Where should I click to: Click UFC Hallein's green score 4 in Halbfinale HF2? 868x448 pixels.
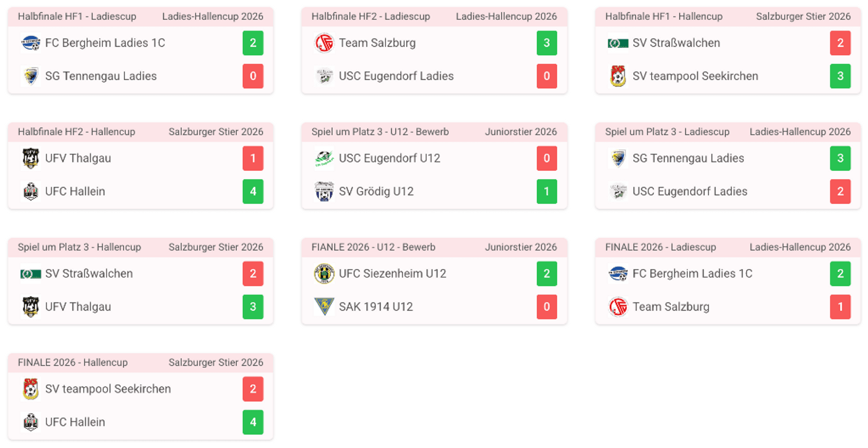253,191
